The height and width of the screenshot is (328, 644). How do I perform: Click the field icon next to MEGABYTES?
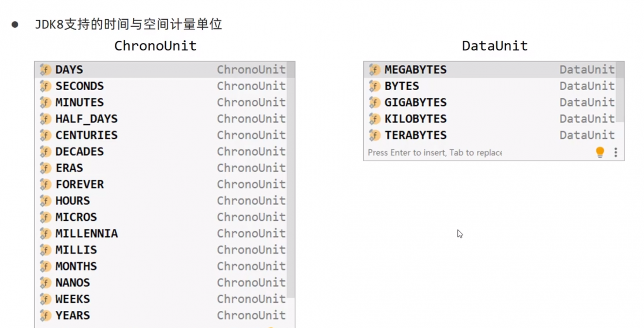pos(375,70)
